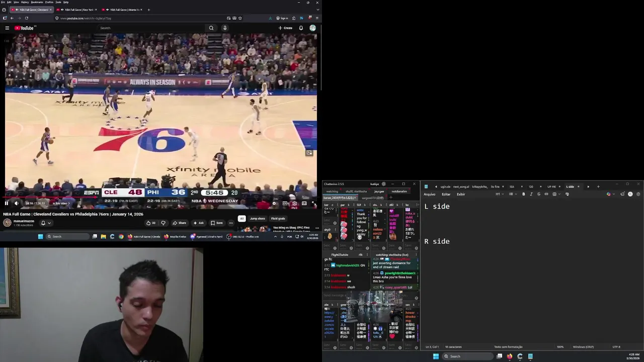Expand the subscription notification bell dropdown
The width and height of the screenshot is (644, 362).
click(x=45, y=223)
